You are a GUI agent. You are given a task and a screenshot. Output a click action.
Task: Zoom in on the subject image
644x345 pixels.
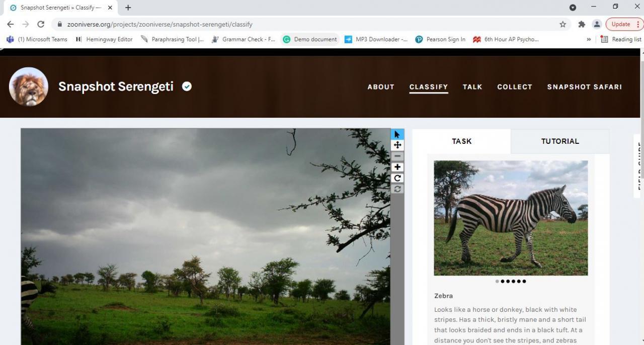[x=397, y=167]
